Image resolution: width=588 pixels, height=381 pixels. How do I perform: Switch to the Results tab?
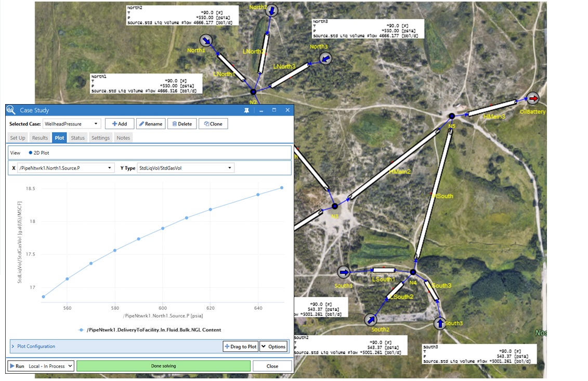(x=40, y=138)
